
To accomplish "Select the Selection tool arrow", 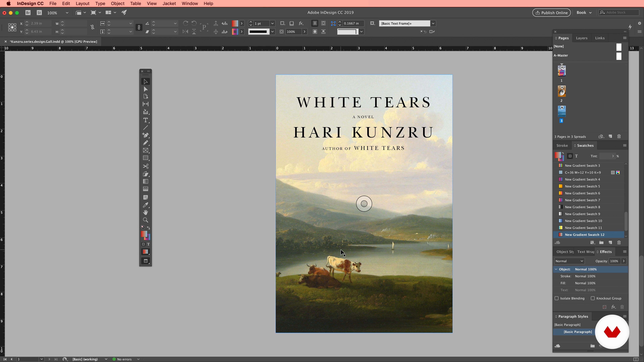I will click(x=146, y=82).
